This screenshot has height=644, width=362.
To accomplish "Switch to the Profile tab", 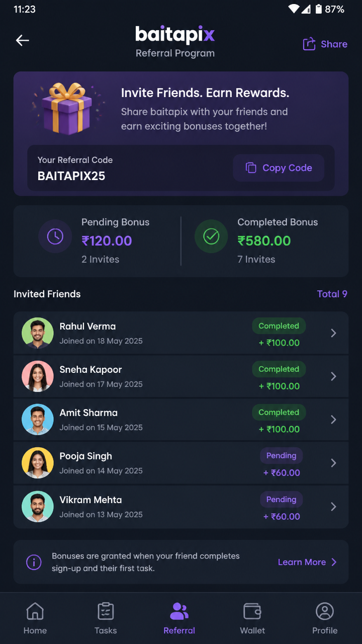I will (325, 618).
